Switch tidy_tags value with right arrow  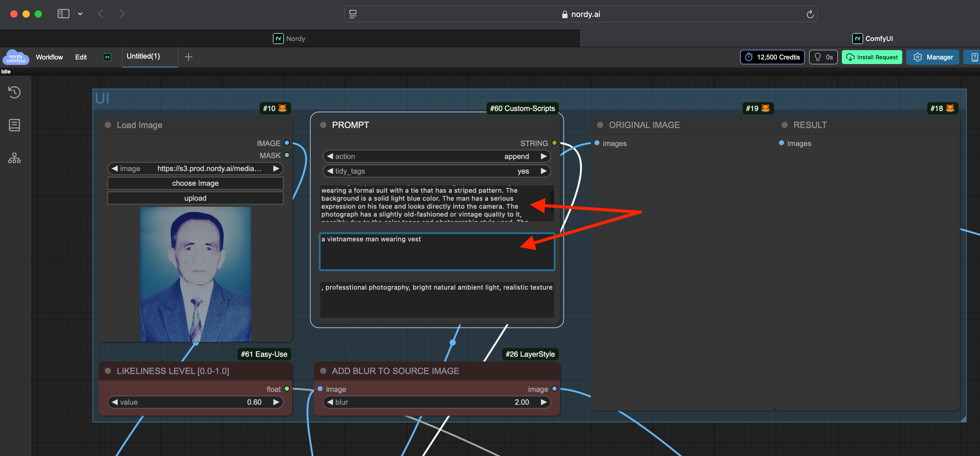tap(544, 171)
